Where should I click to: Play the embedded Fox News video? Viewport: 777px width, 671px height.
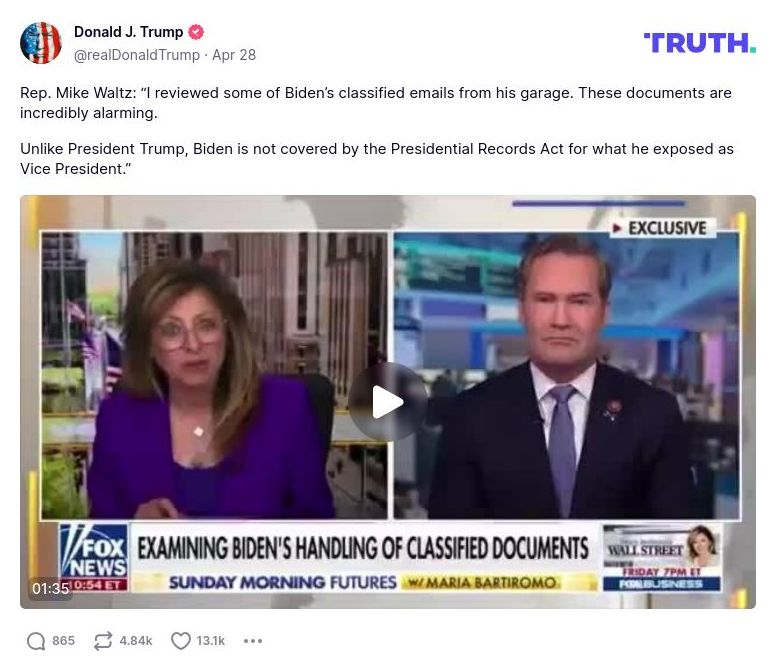pos(388,402)
